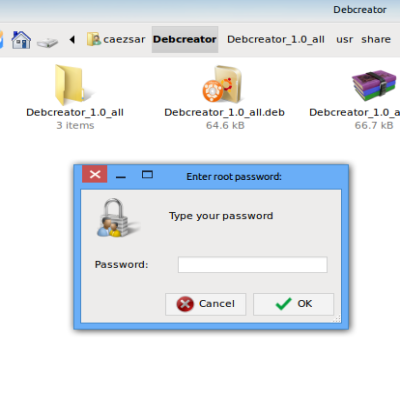Jump to share in path bar
This screenshot has width=400, height=400.
point(376,39)
